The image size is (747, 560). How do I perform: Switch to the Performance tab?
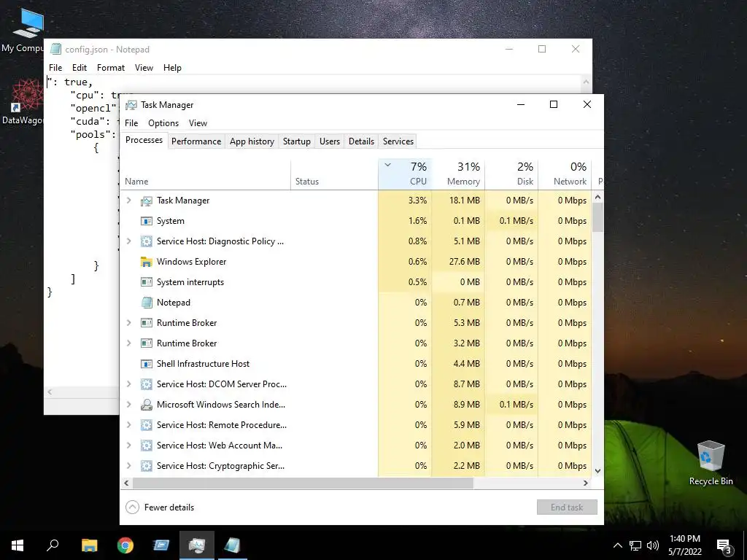point(196,141)
